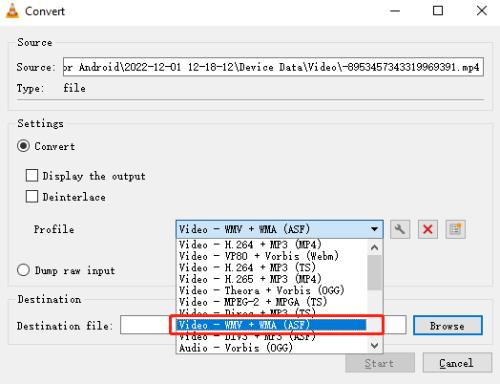This screenshot has height=384, width=500.
Task: Click the profile list scroll down arrow
Action: [x=375, y=345]
